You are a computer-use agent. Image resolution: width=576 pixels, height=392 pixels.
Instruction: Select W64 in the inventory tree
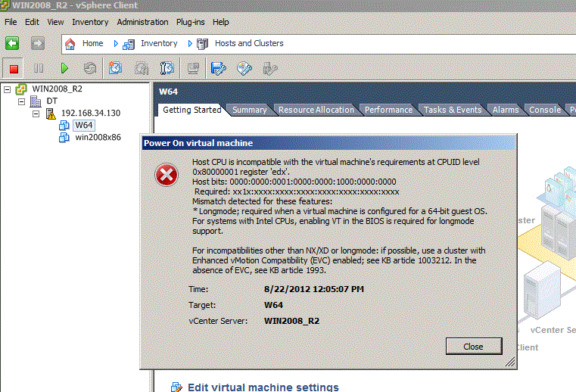(x=84, y=126)
